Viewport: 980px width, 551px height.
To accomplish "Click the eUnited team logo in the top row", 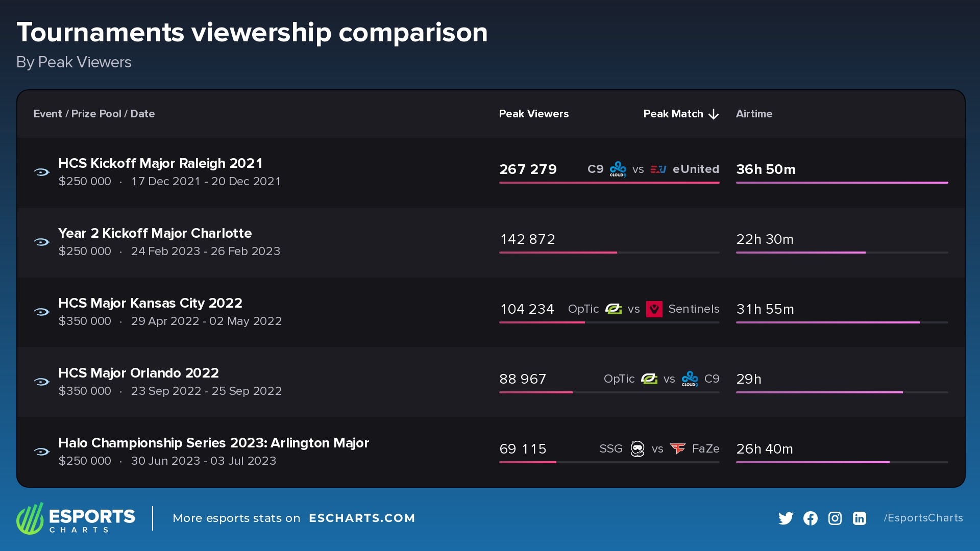I will coord(658,169).
